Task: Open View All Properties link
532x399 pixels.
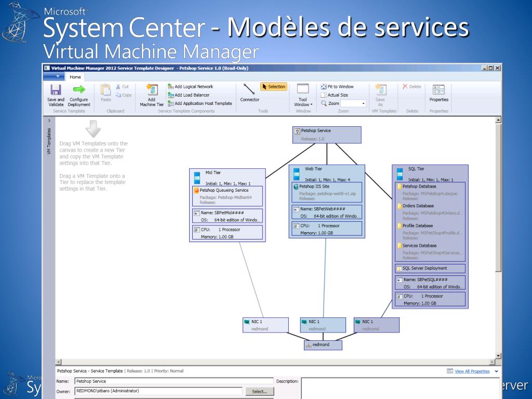Action: click(472, 371)
